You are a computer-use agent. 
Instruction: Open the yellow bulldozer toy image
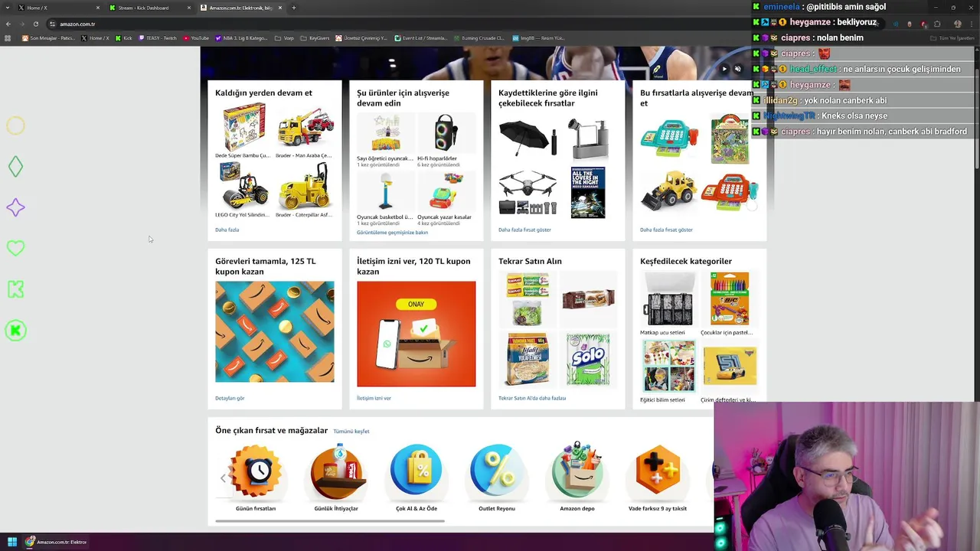(669, 191)
